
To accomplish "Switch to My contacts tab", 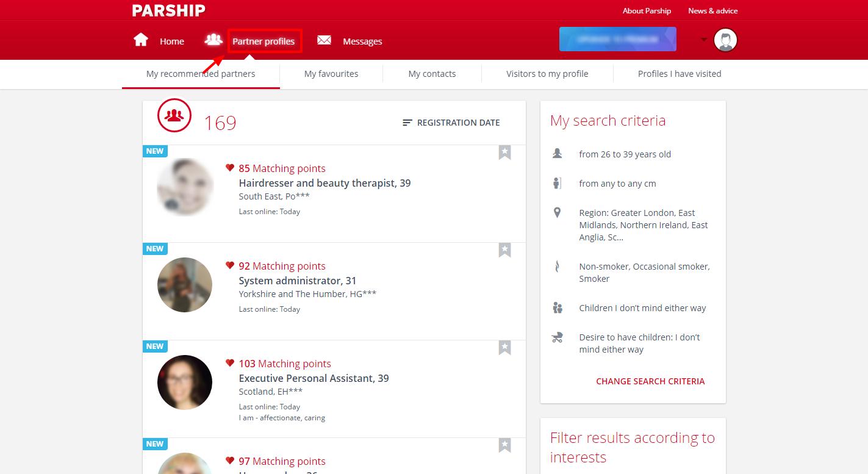I will click(432, 74).
